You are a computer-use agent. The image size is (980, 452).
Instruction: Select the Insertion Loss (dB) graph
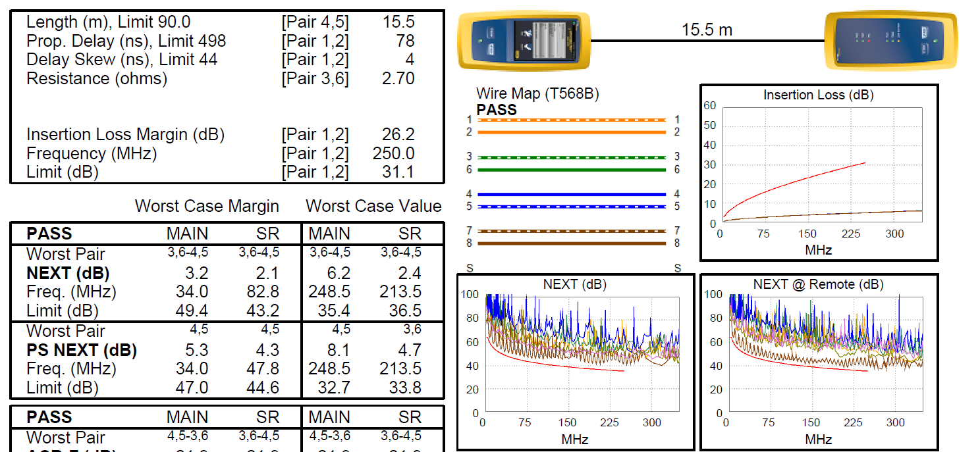pyautogui.click(x=819, y=172)
